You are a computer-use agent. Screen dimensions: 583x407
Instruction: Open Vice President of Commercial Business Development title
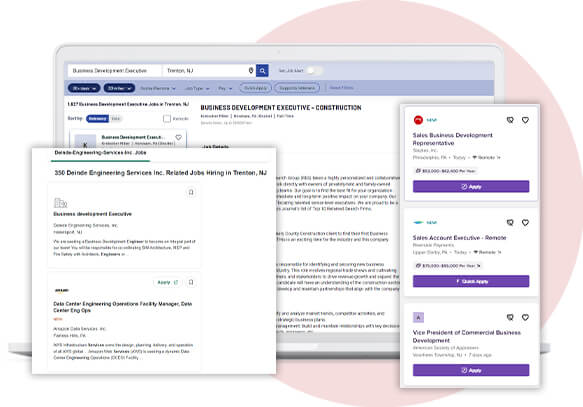click(467, 336)
